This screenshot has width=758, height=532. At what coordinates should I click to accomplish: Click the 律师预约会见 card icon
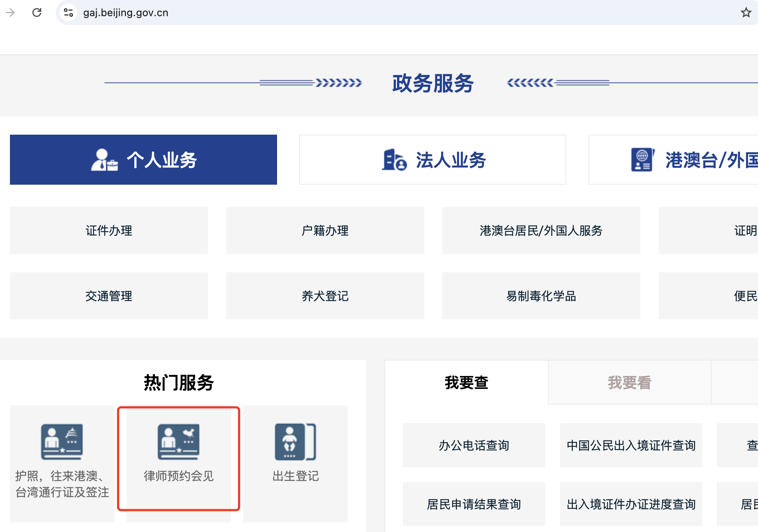178,441
